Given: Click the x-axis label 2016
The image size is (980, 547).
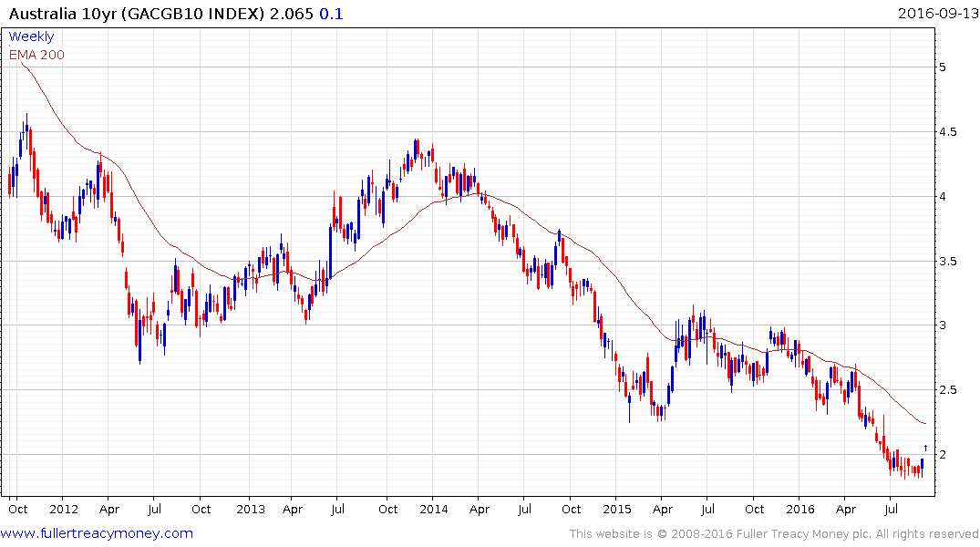Looking at the screenshot, I should coord(800,509).
